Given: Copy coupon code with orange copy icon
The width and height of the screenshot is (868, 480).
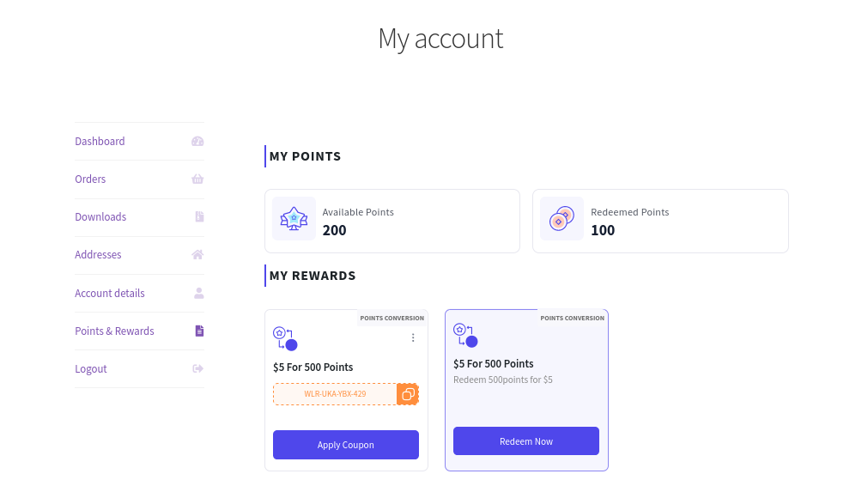Looking at the screenshot, I should click(x=408, y=394).
